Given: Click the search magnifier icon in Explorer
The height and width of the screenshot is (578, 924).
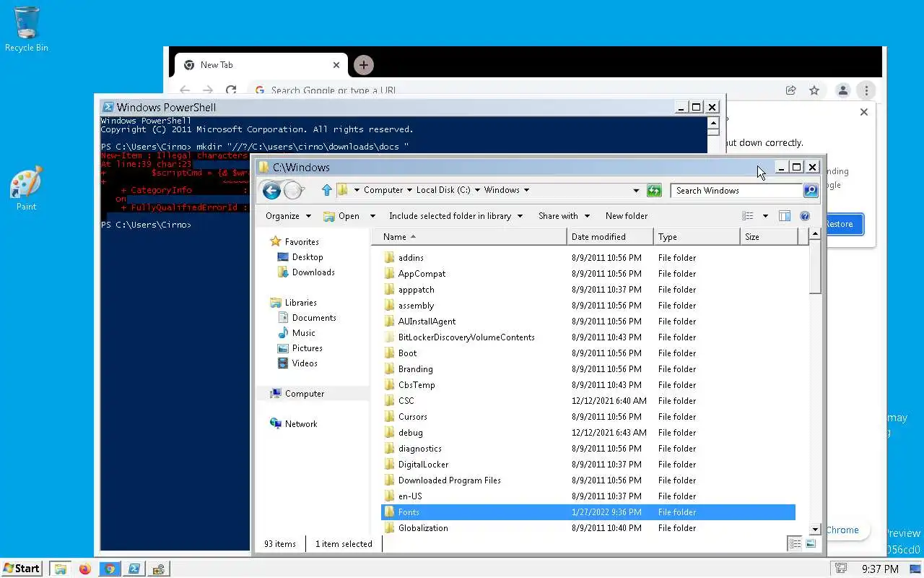Looking at the screenshot, I should coord(811,191).
